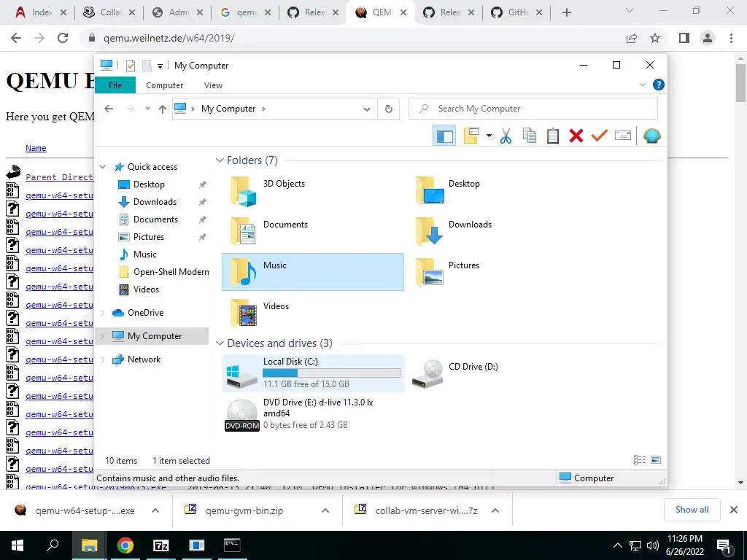Open the File ribbon tab
The height and width of the screenshot is (560, 747).
[115, 85]
